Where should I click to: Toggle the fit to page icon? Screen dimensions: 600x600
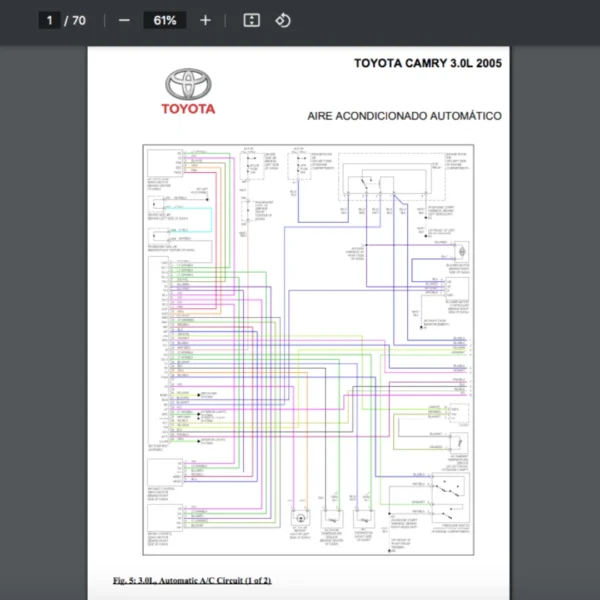click(252, 20)
